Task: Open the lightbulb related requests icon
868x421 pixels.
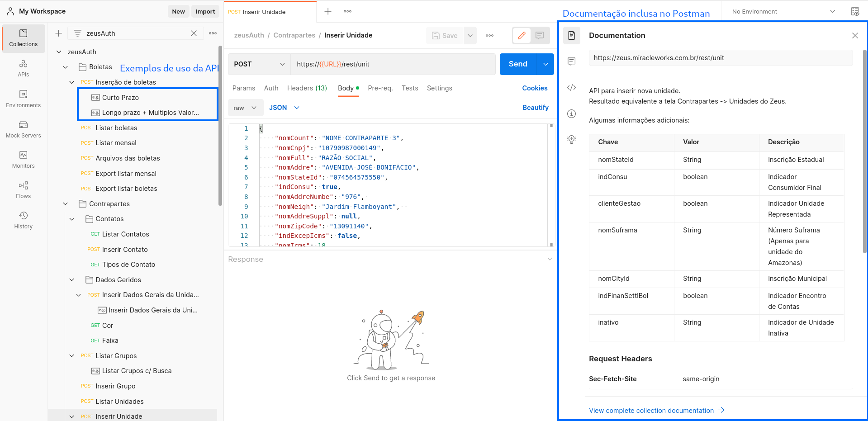Action: (572, 140)
